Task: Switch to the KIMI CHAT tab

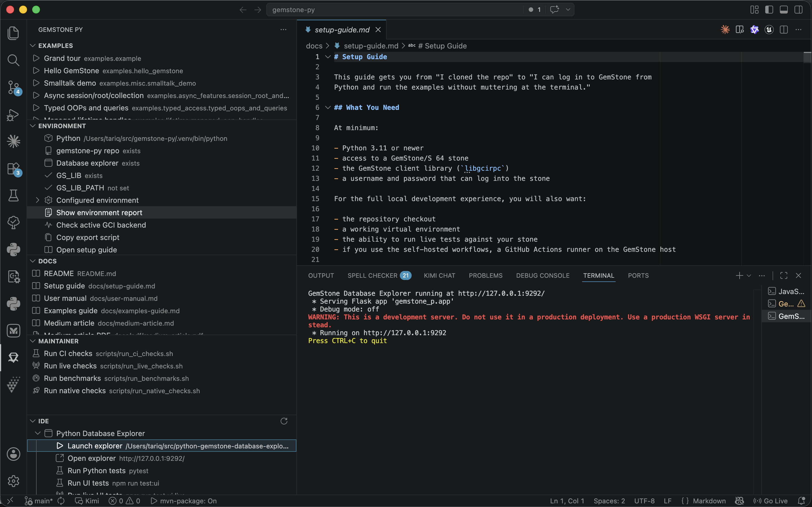Action: [x=439, y=275]
